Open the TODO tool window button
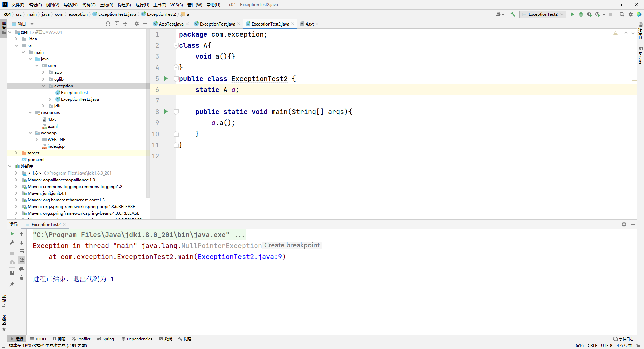The image size is (644, 349). coord(38,339)
